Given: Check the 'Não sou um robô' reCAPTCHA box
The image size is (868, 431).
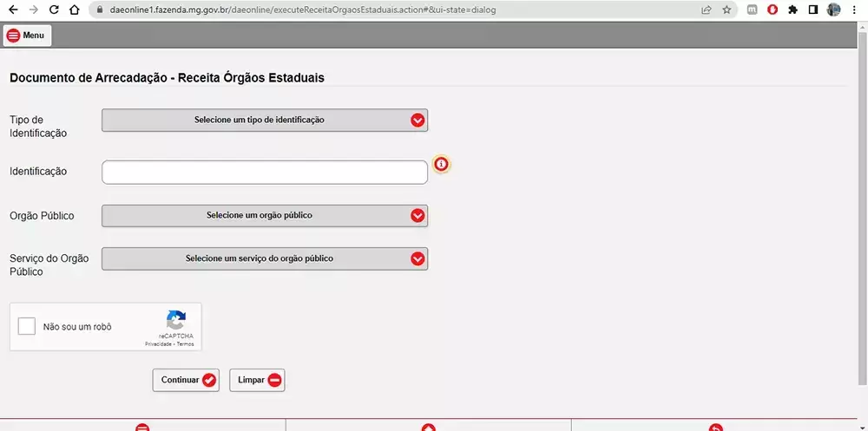Looking at the screenshot, I should click(27, 327).
